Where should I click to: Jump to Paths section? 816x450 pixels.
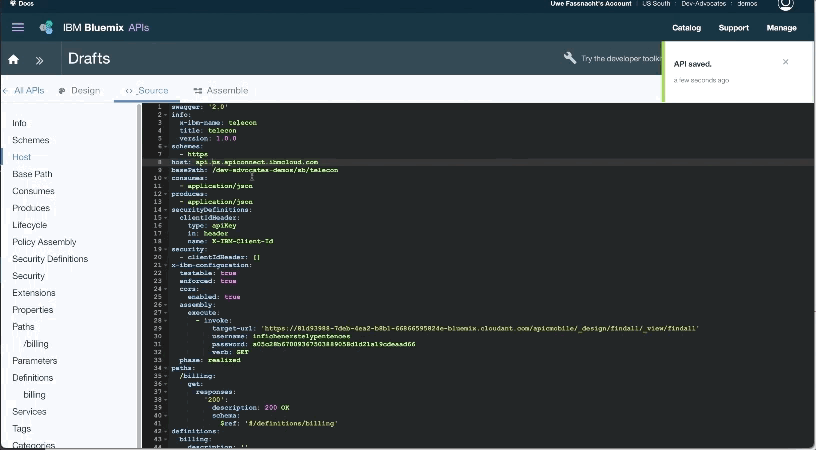click(23, 327)
